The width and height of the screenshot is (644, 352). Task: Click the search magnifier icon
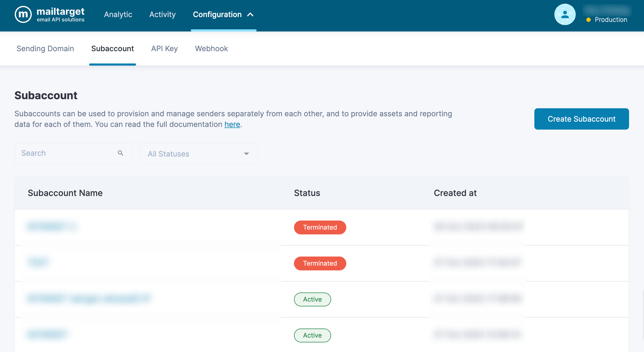121,153
